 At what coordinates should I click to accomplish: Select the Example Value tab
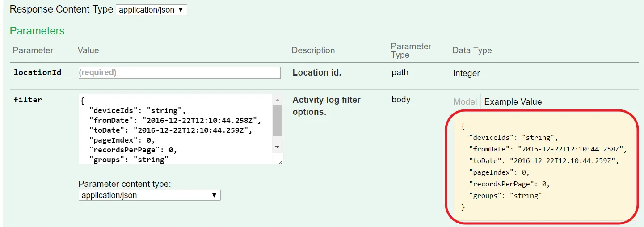tap(513, 102)
